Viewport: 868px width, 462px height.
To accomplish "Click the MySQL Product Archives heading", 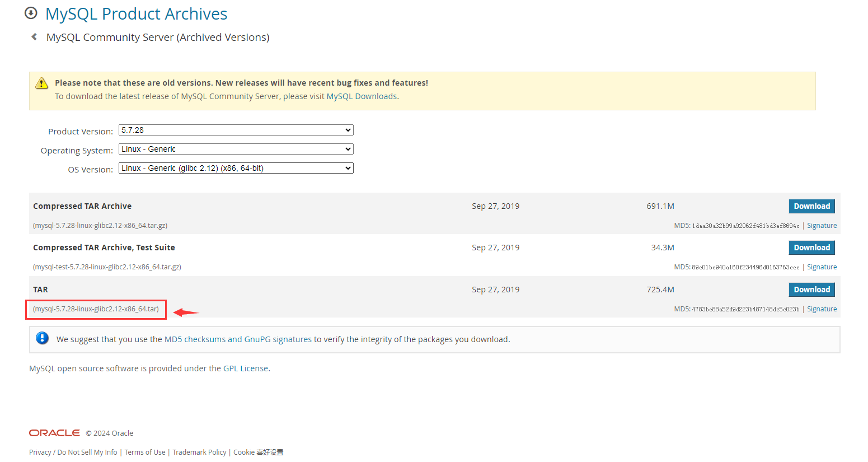I will pyautogui.click(x=136, y=14).
